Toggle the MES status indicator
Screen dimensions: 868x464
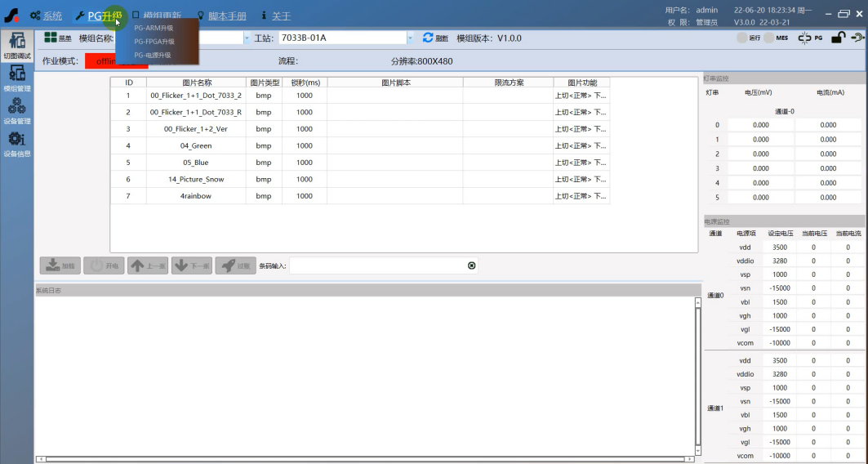click(x=769, y=38)
